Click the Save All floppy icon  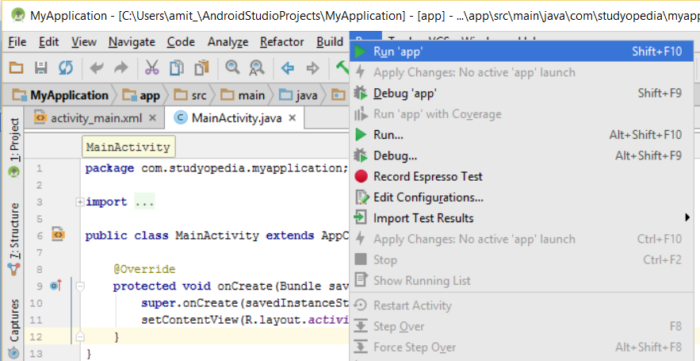[41, 68]
